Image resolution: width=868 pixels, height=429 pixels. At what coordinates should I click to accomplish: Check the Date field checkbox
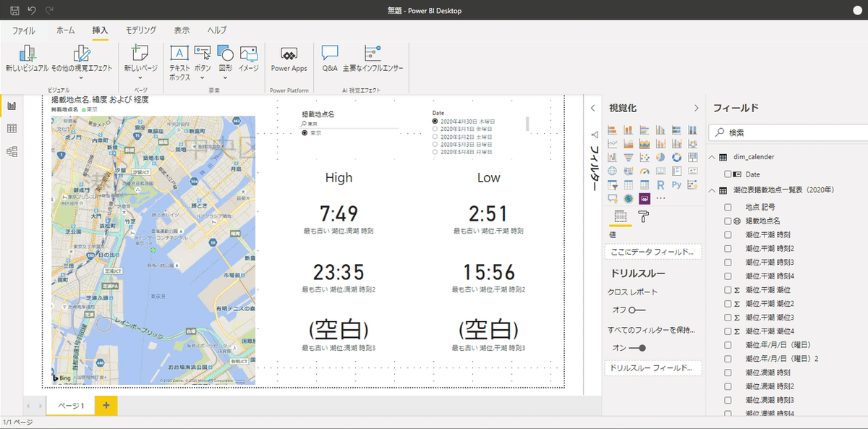pyautogui.click(x=728, y=174)
